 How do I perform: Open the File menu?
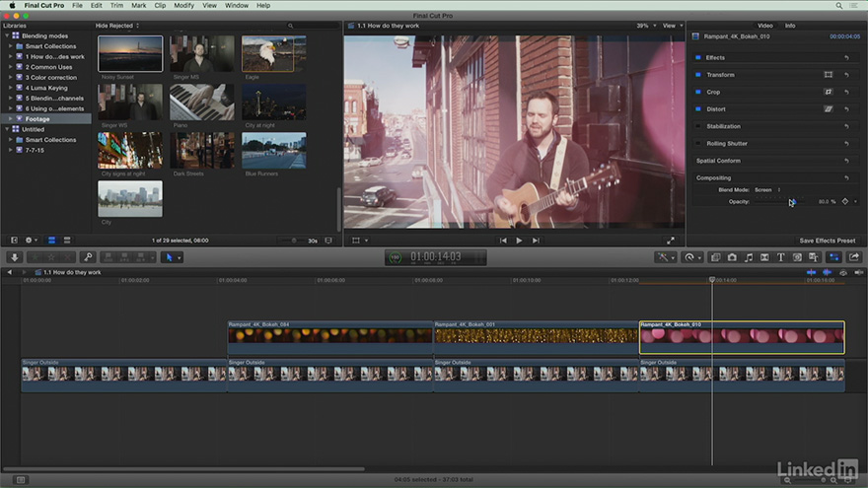pos(77,6)
